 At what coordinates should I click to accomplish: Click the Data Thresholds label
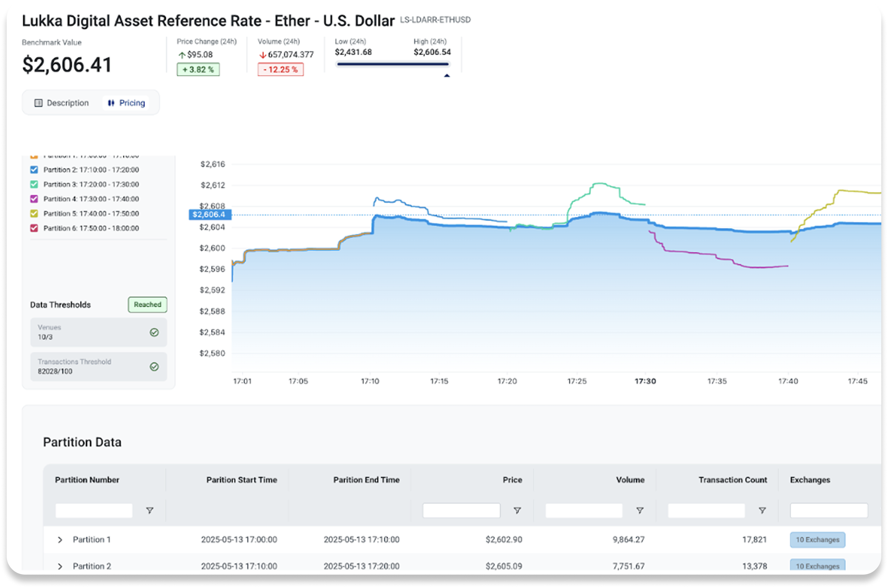point(60,305)
